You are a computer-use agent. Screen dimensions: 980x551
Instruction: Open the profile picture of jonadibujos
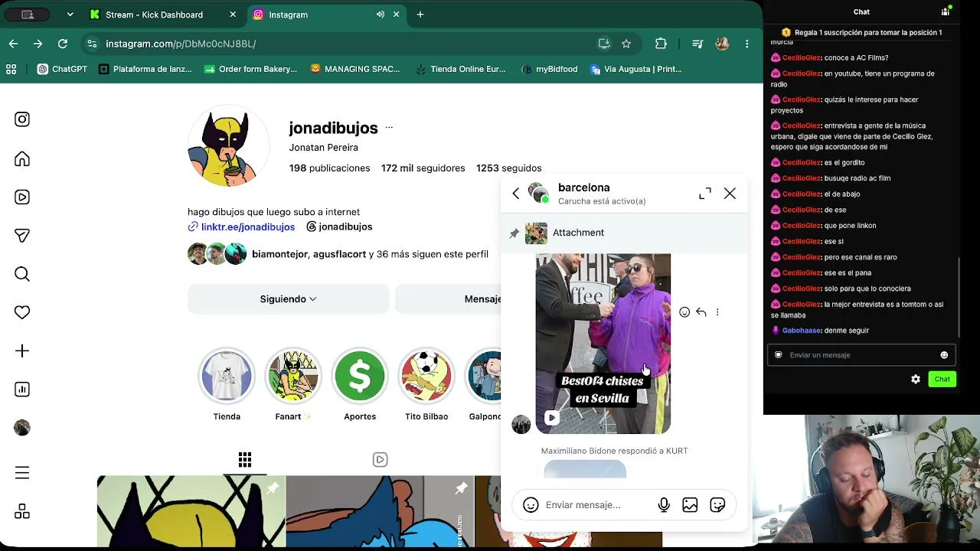(x=228, y=146)
